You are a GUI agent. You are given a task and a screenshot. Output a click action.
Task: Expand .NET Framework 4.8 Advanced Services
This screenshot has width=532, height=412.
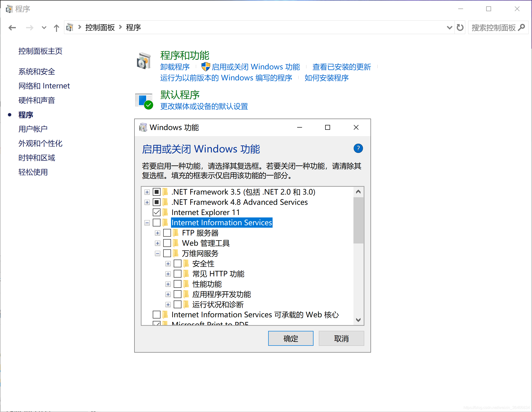(147, 202)
